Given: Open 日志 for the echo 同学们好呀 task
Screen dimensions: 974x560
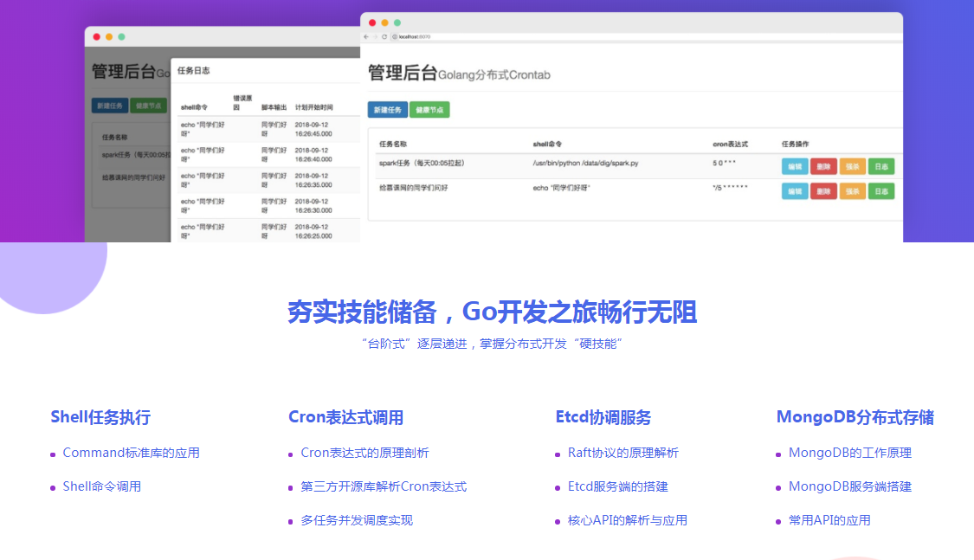Looking at the screenshot, I should click(x=881, y=191).
